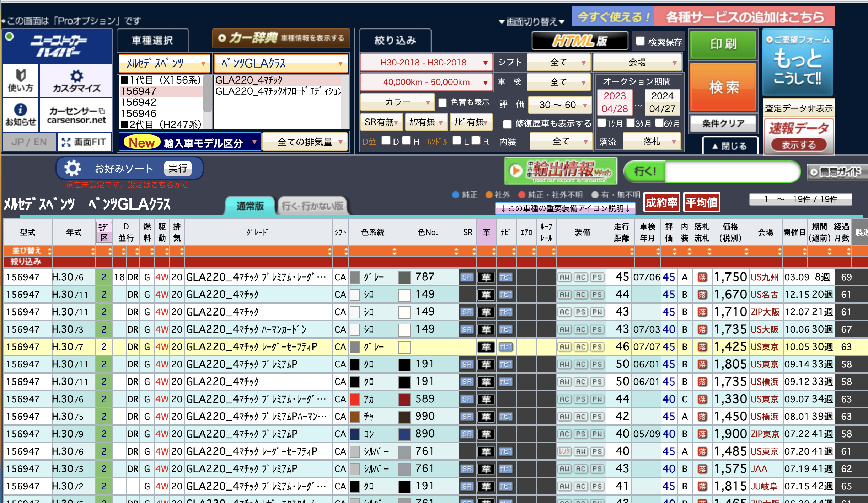Click the PS equipment icon in 1,735 US横浜 row
This screenshot has width=868, height=503.
click(597, 382)
